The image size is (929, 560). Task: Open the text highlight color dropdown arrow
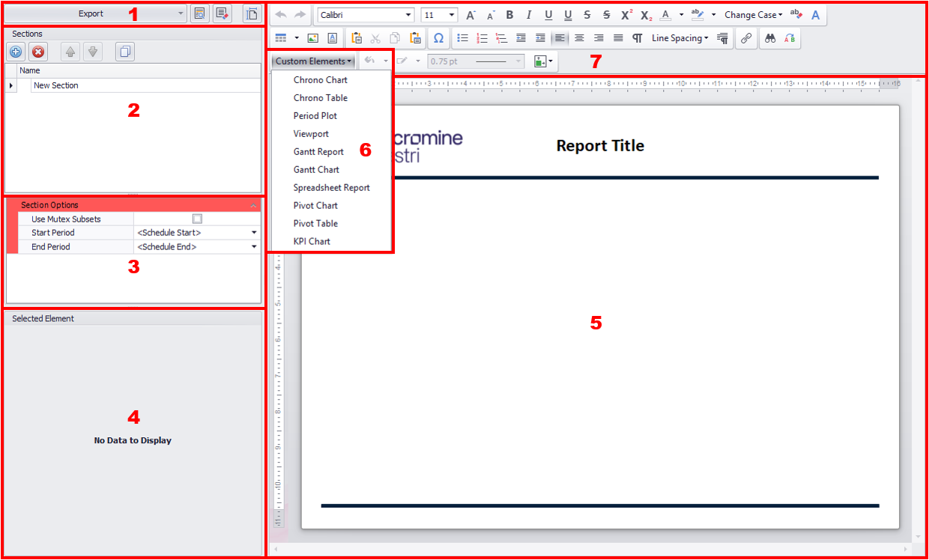click(x=713, y=15)
